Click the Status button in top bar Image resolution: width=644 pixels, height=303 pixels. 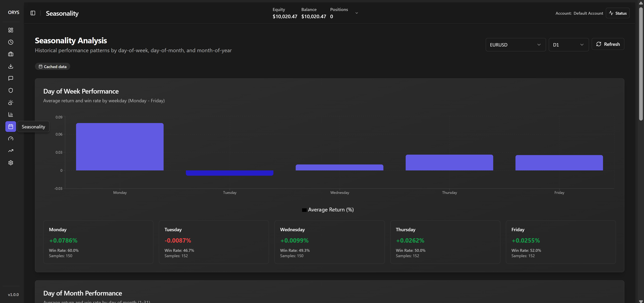[x=617, y=13]
